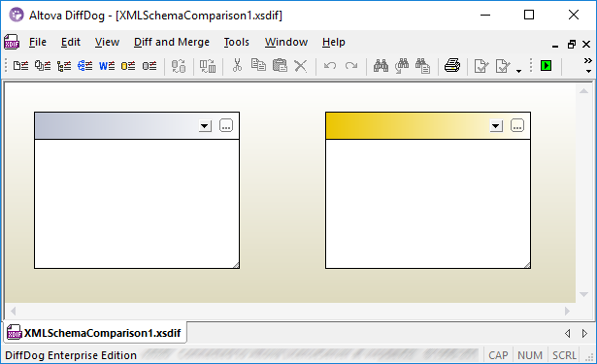Open the Help menu
The width and height of the screenshot is (597, 364).
(334, 42)
